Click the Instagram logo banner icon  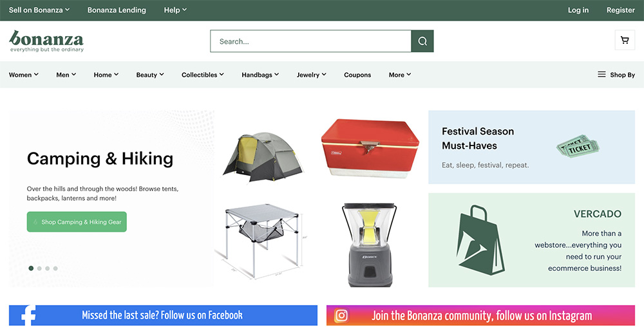pyautogui.click(x=341, y=315)
